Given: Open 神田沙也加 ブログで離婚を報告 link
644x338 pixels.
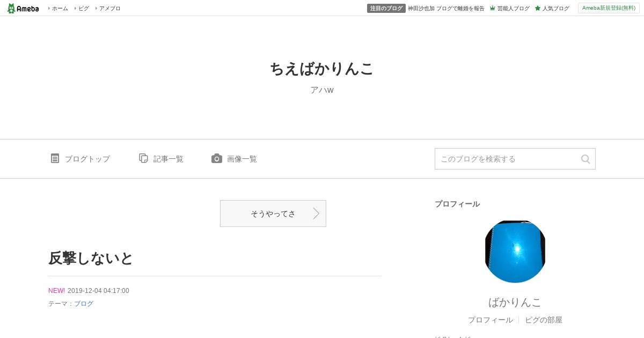Looking at the screenshot, I should click(x=446, y=9).
